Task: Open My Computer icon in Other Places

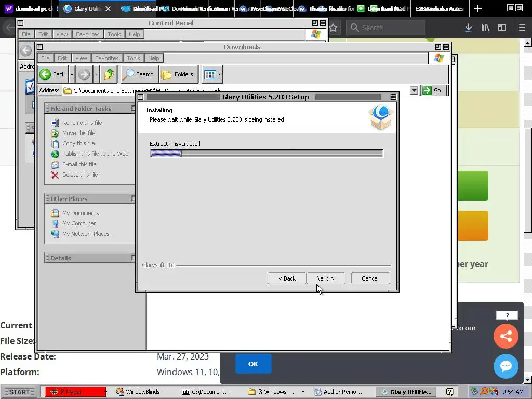Action: pos(55,223)
